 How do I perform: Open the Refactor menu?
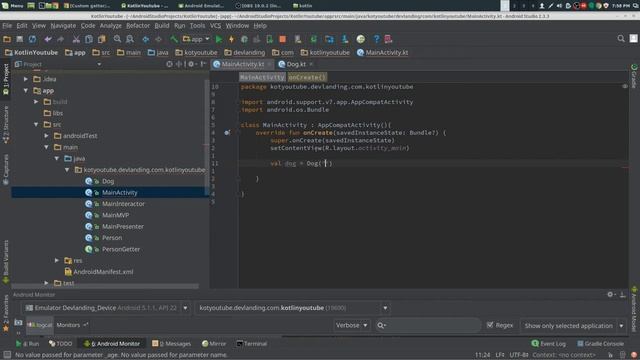coord(138,25)
